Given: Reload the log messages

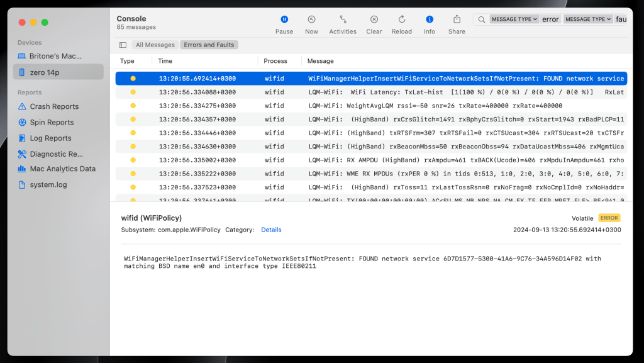Looking at the screenshot, I should tap(402, 20).
